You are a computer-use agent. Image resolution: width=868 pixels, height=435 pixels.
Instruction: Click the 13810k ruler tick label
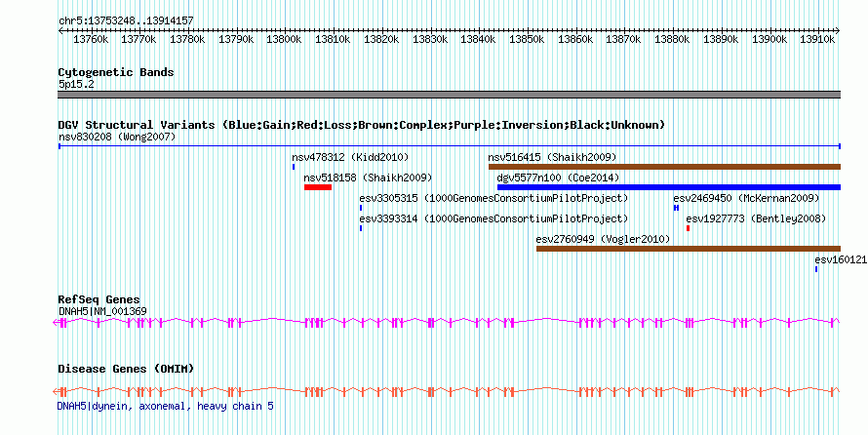tap(334, 39)
